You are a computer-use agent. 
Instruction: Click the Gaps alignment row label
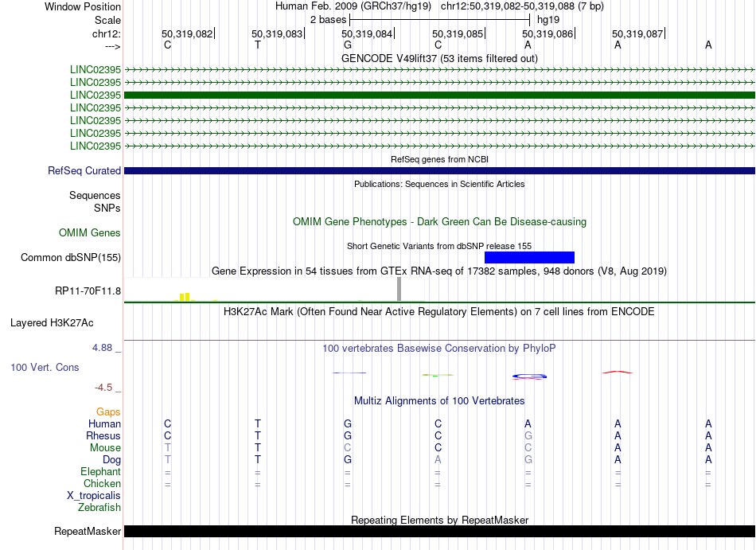[108, 412]
